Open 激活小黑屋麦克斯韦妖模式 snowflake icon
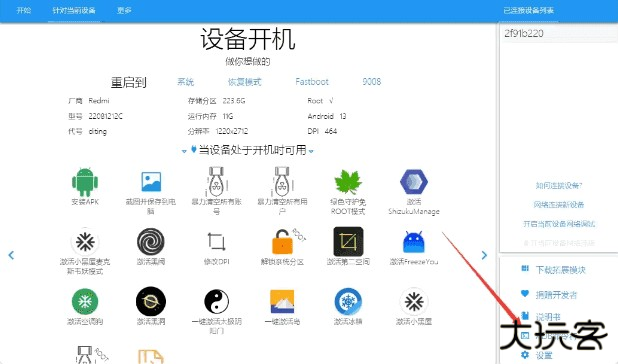The image size is (618, 364). tap(85, 241)
